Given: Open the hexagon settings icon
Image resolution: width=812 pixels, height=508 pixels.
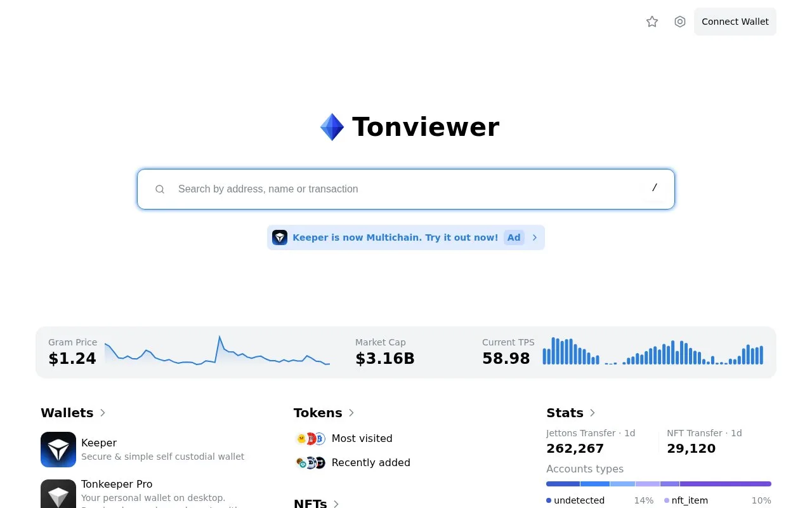Looking at the screenshot, I should click(x=680, y=22).
